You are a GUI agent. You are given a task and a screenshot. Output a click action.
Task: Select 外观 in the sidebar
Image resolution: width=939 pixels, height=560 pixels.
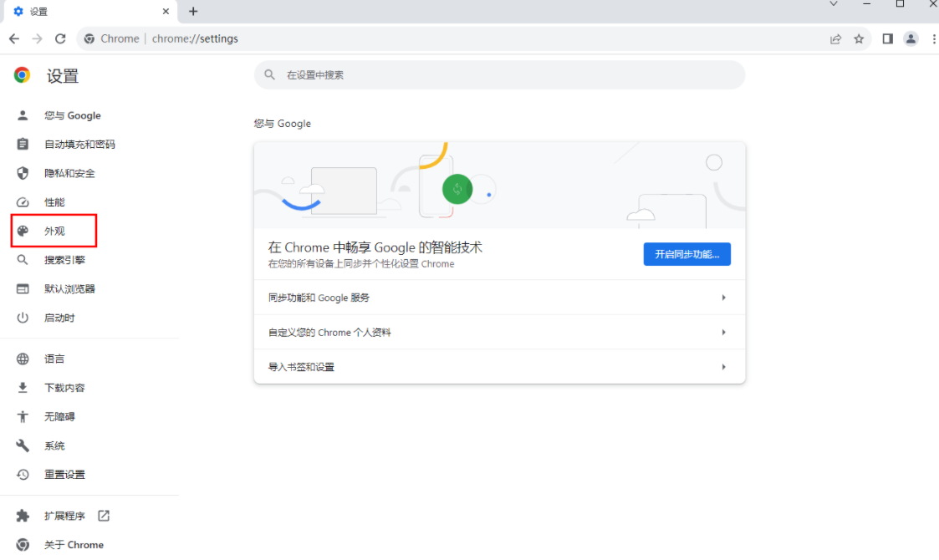(54, 232)
